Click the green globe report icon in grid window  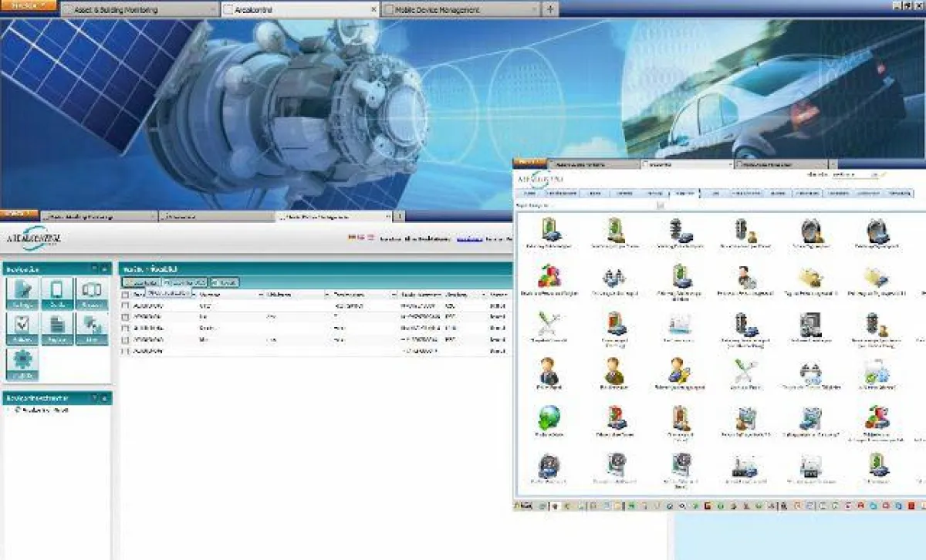point(548,417)
